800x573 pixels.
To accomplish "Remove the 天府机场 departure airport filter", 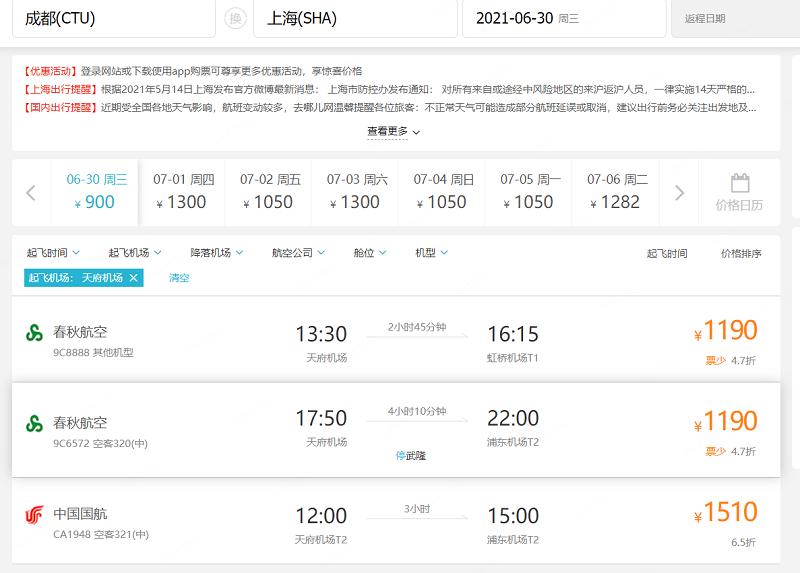I will click(133, 278).
